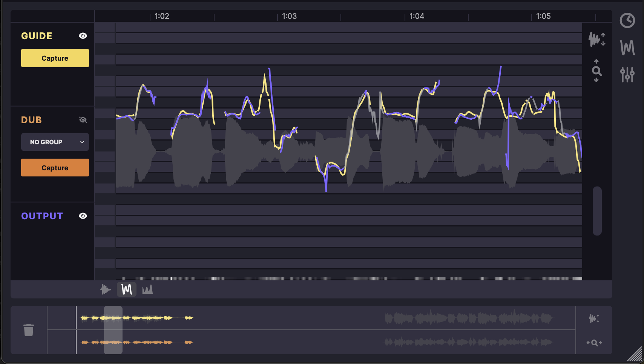Show the DUB track via crossed eye
The height and width of the screenshot is (364, 644).
click(83, 120)
